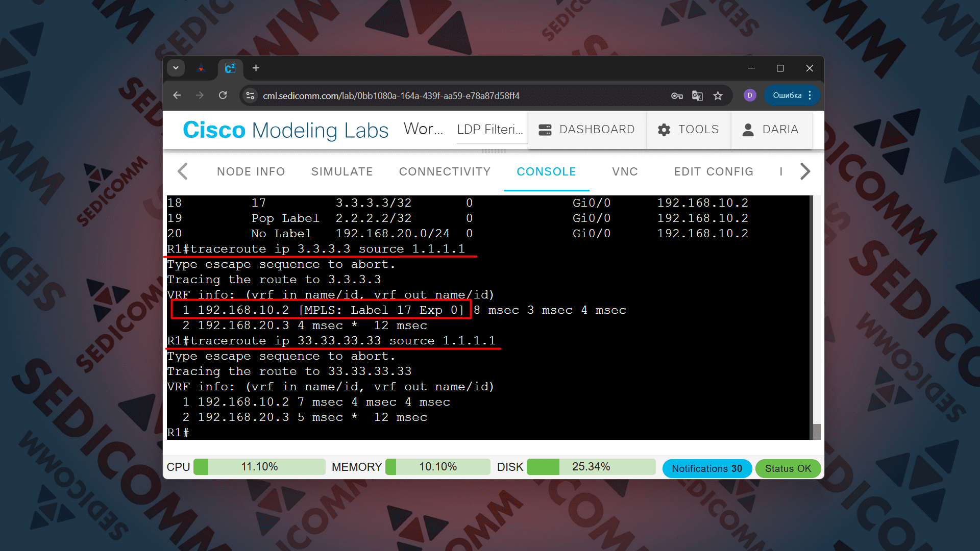This screenshot has width=980, height=551.
Task: Click the panel resize drag handle
Action: pos(494,151)
